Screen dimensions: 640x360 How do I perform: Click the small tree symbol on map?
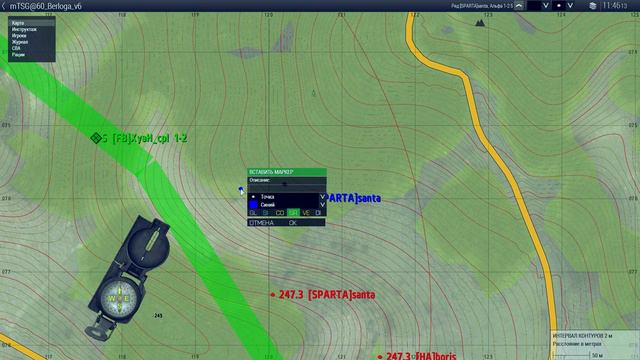coord(313,93)
